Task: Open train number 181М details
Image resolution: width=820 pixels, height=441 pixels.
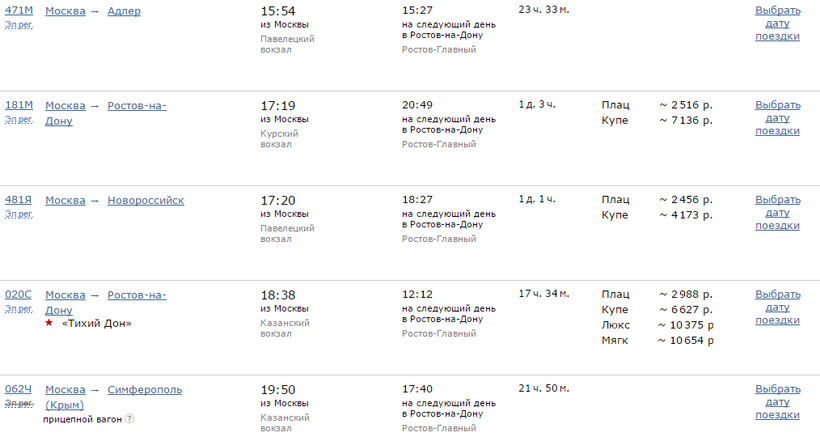Action: tap(19, 105)
